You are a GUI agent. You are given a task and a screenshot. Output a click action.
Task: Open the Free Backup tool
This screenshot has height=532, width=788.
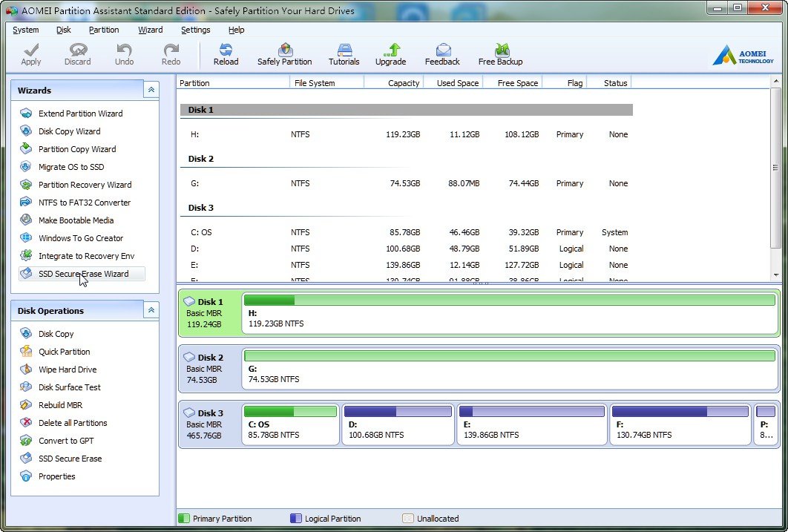[x=500, y=54]
